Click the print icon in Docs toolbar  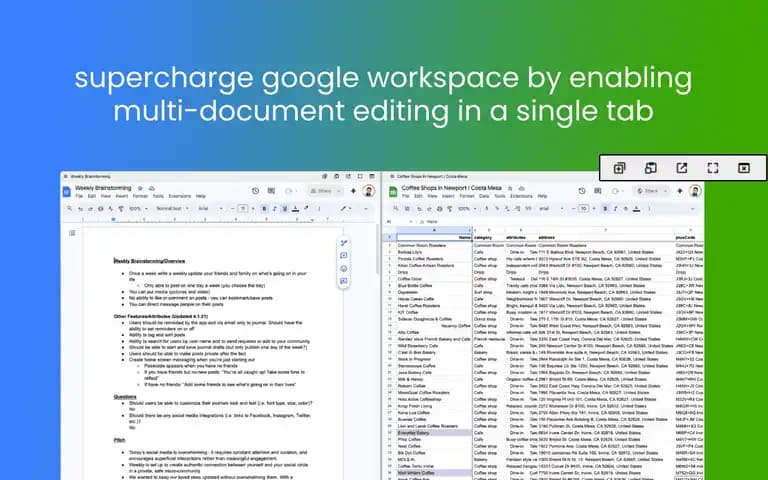(100, 209)
